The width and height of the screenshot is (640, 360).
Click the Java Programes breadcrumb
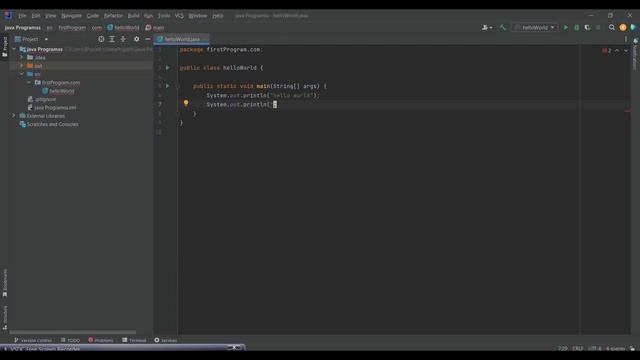pyautogui.click(x=22, y=28)
